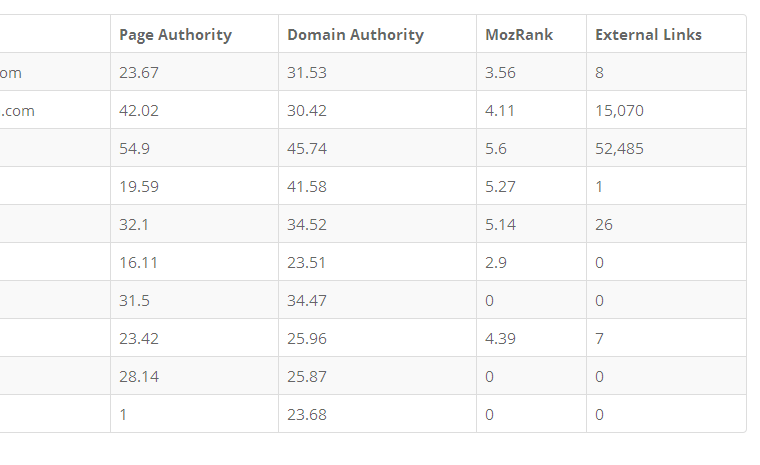Click the External Links column header
The width and height of the screenshot is (760, 465).
[648, 34]
